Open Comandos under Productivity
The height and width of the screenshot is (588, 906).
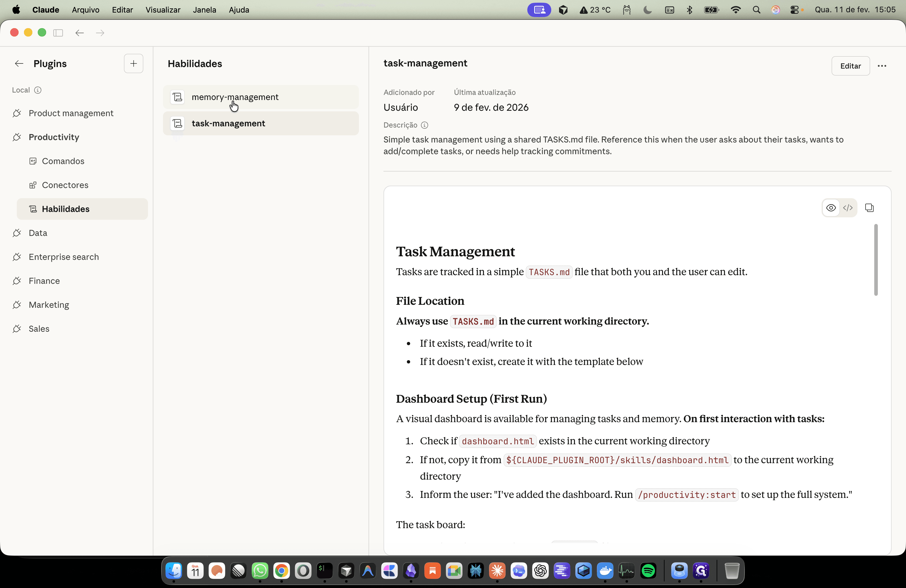pyautogui.click(x=63, y=161)
